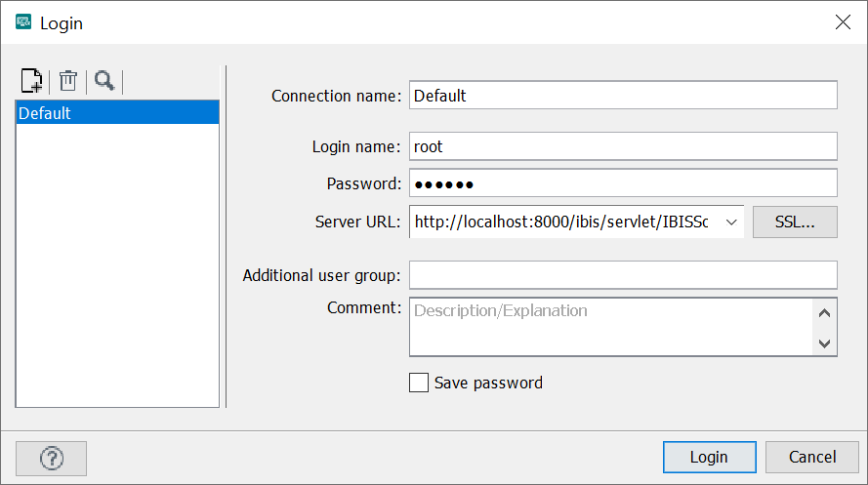Enable the Save password checkbox

[419, 383]
